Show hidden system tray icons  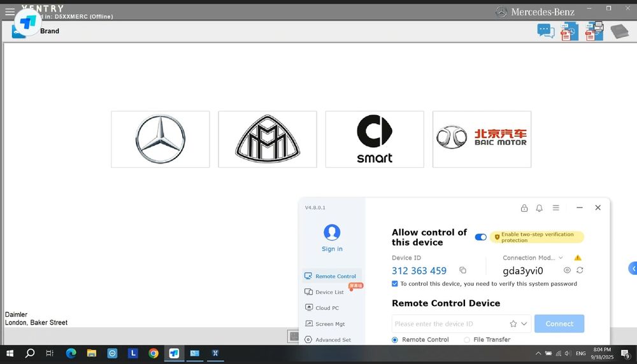click(538, 353)
